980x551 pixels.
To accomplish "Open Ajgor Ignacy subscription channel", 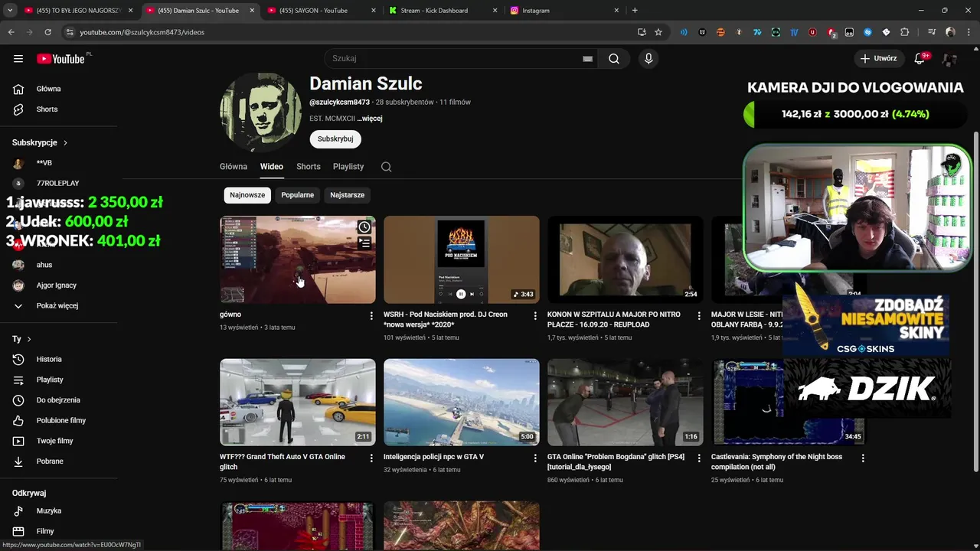I will click(x=58, y=285).
